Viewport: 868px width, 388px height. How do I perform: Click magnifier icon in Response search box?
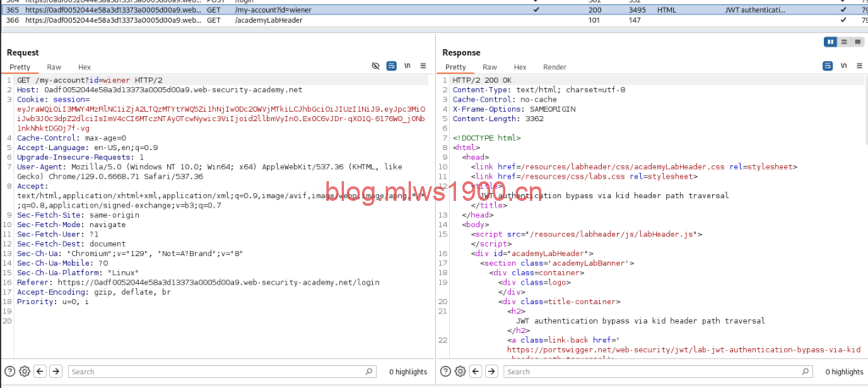click(x=805, y=371)
